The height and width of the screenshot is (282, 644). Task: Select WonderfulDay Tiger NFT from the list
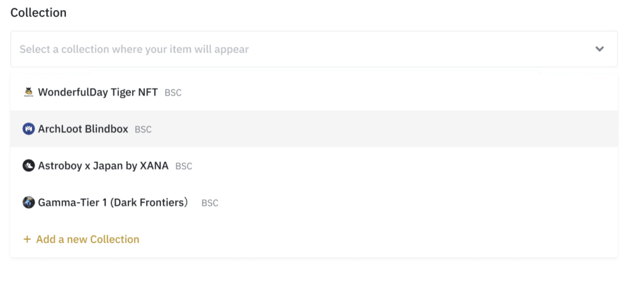(314, 92)
